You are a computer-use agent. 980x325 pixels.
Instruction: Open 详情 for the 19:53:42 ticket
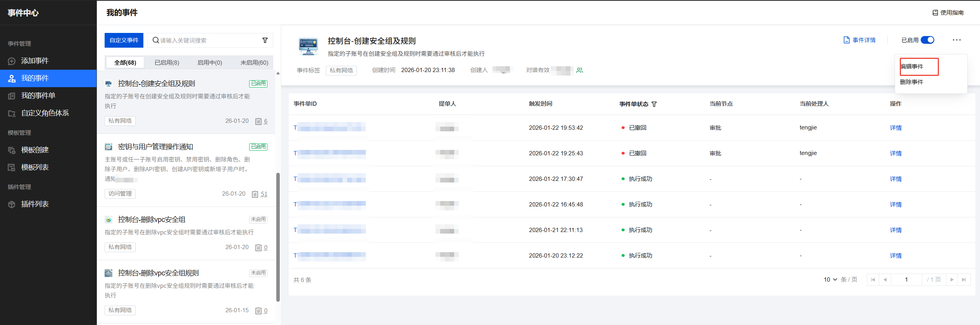(x=896, y=128)
